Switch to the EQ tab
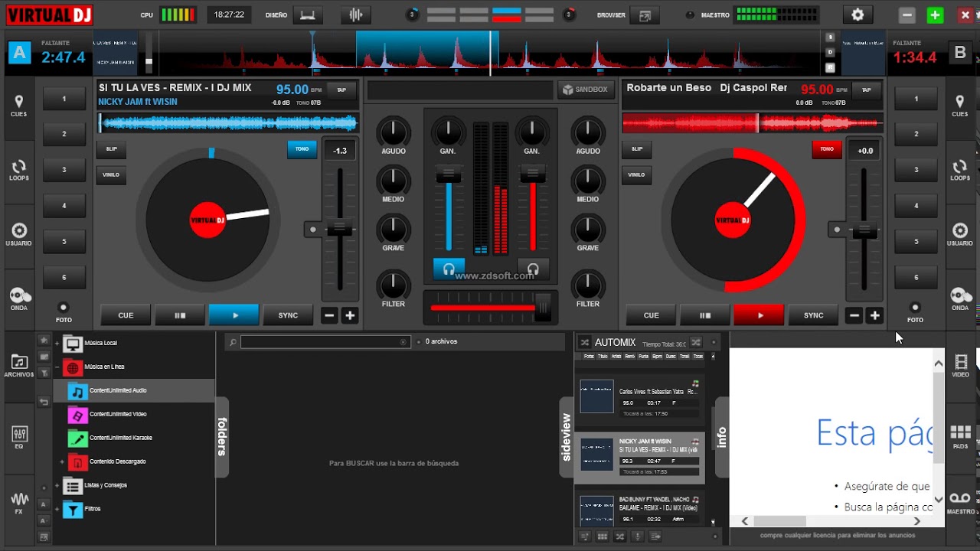The height and width of the screenshot is (551, 980). tap(18, 438)
